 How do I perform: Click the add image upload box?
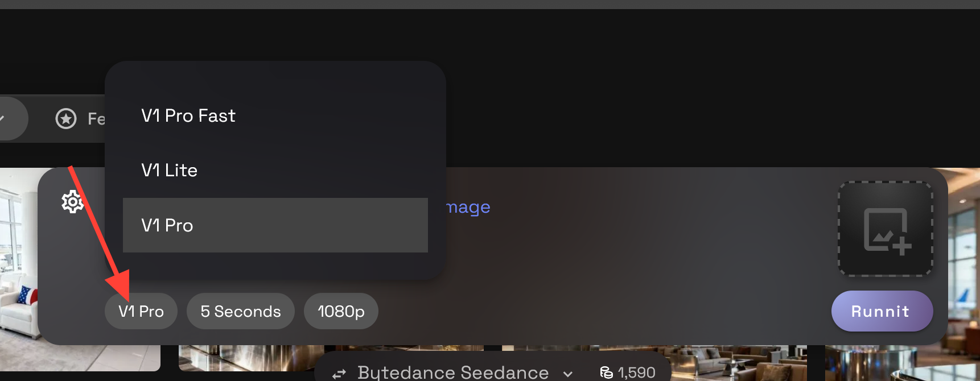(885, 229)
